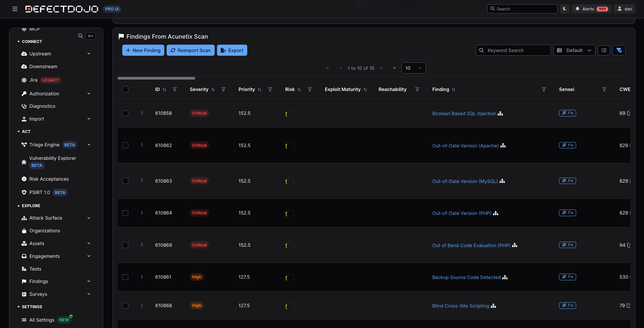
Task: Click the Export button
Action: tap(232, 50)
